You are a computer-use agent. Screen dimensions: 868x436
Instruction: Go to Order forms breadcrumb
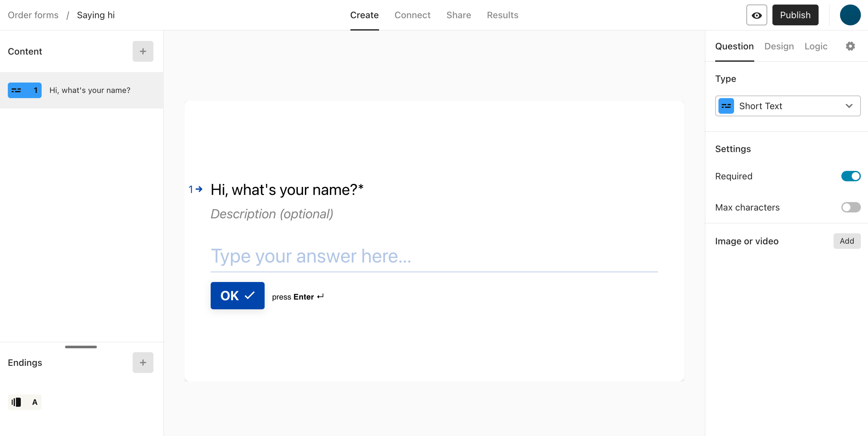pos(33,15)
